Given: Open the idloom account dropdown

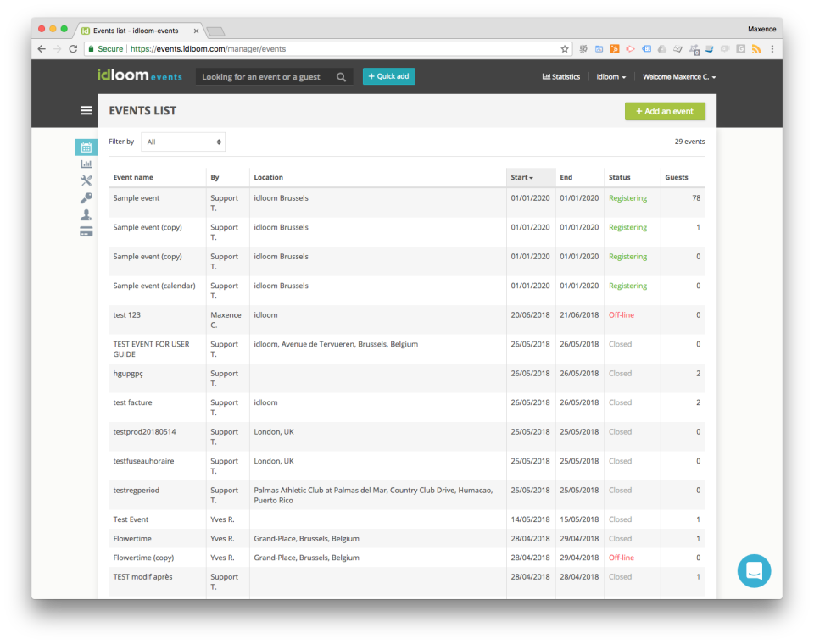Looking at the screenshot, I should click(x=611, y=77).
